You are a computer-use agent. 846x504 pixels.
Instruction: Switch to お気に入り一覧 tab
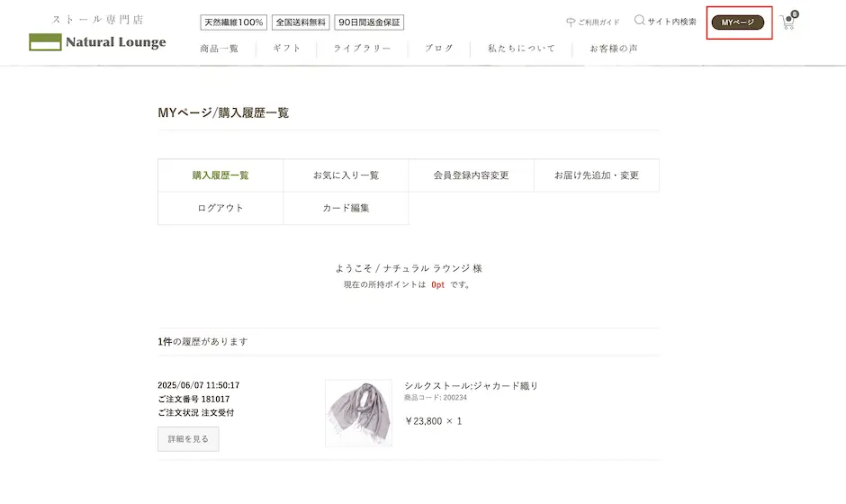click(x=346, y=175)
